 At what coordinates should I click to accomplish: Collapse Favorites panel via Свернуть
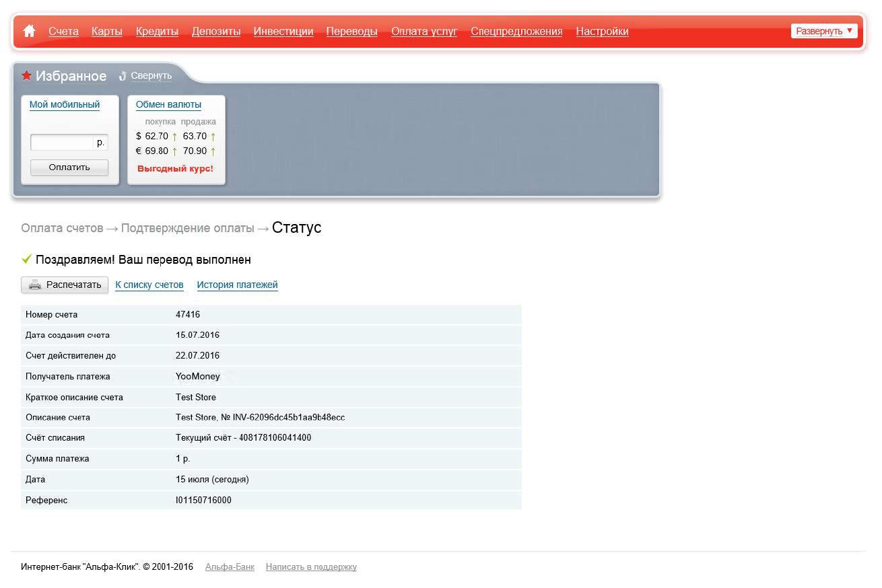[x=151, y=76]
